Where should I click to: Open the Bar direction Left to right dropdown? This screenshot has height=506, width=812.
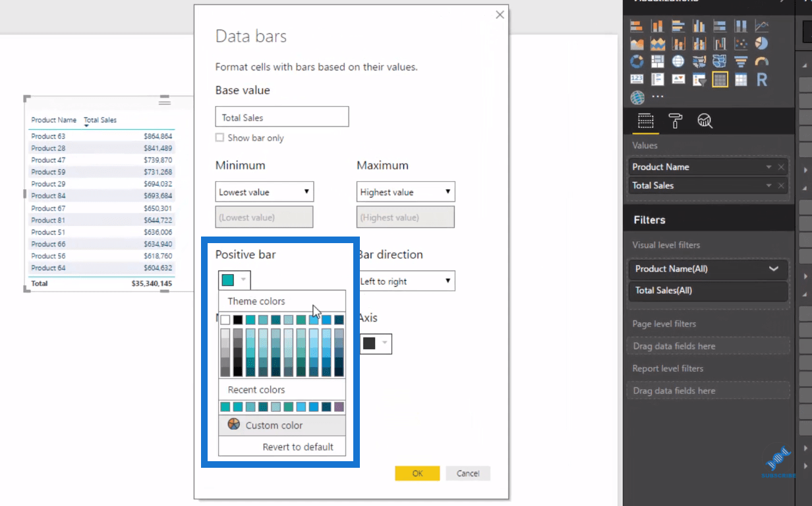coord(406,281)
